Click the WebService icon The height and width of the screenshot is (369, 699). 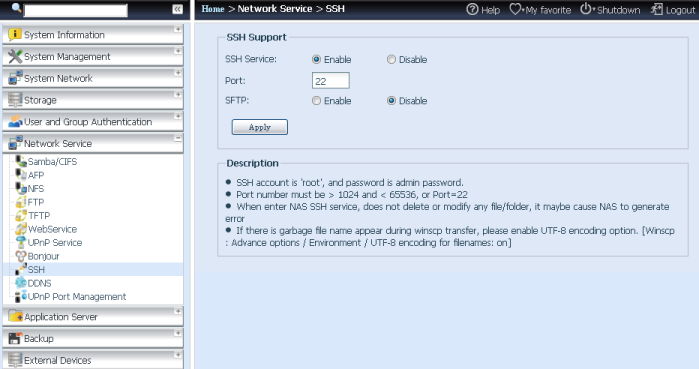pyautogui.click(x=21, y=229)
